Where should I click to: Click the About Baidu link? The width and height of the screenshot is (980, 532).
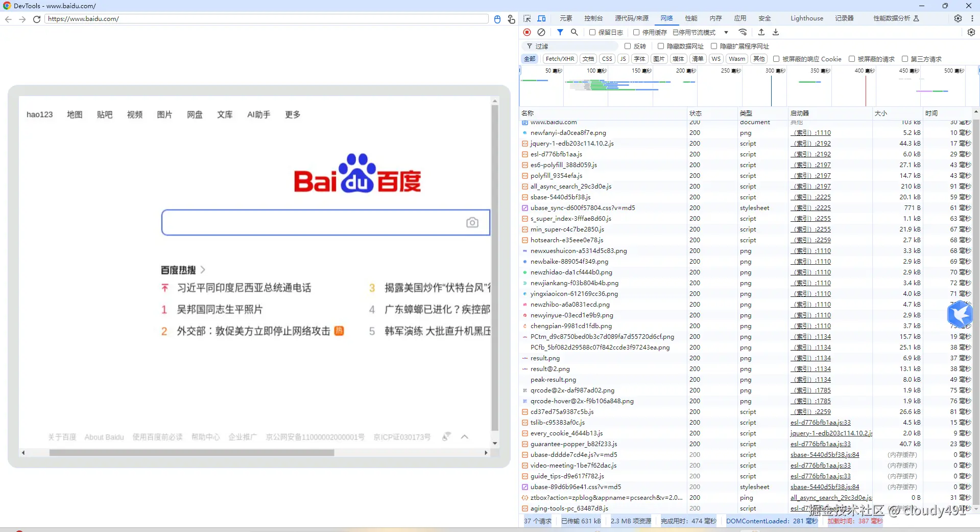click(x=104, y=437)
